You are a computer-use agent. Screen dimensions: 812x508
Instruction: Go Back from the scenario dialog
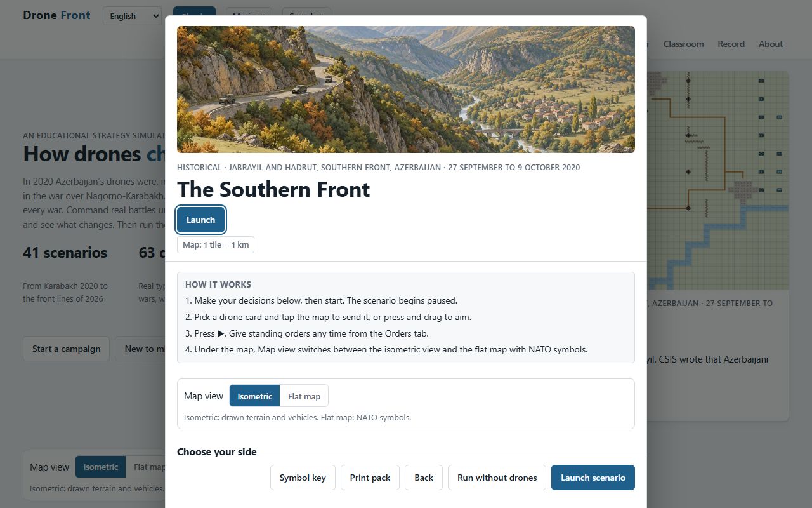click(x=424, y=478)
